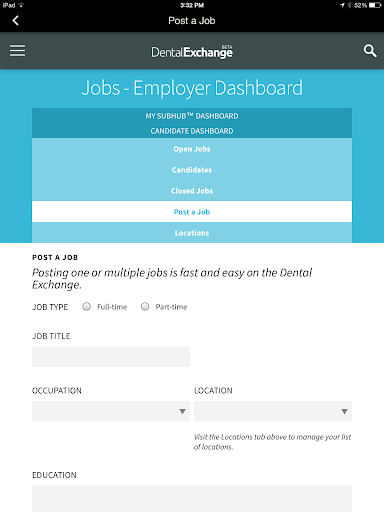Open the hamburger menu icon
Image resolution: width=384 pixels, height=512 pixels.
coord(17,51)
